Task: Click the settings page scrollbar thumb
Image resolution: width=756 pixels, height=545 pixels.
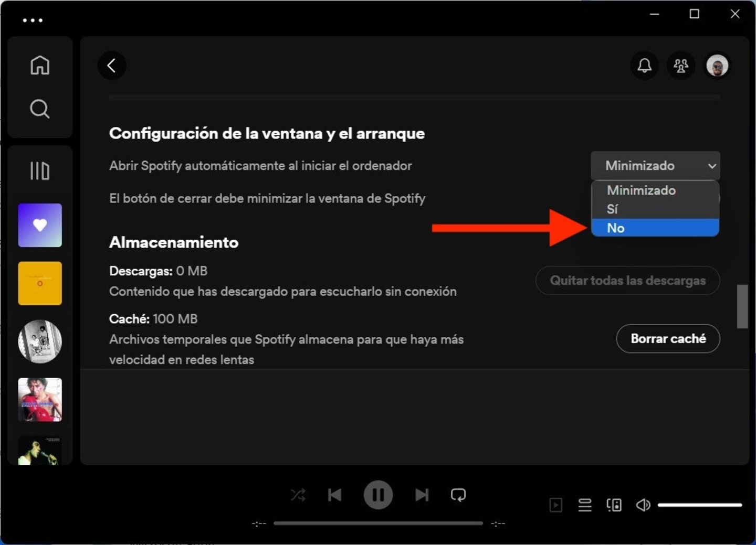Action: point(742,306)
